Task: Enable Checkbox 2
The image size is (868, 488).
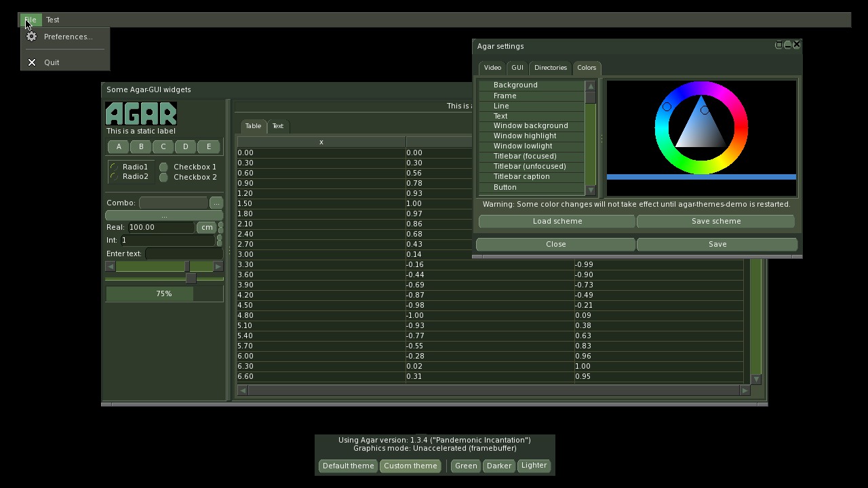Action: click(x=163, y=178)
